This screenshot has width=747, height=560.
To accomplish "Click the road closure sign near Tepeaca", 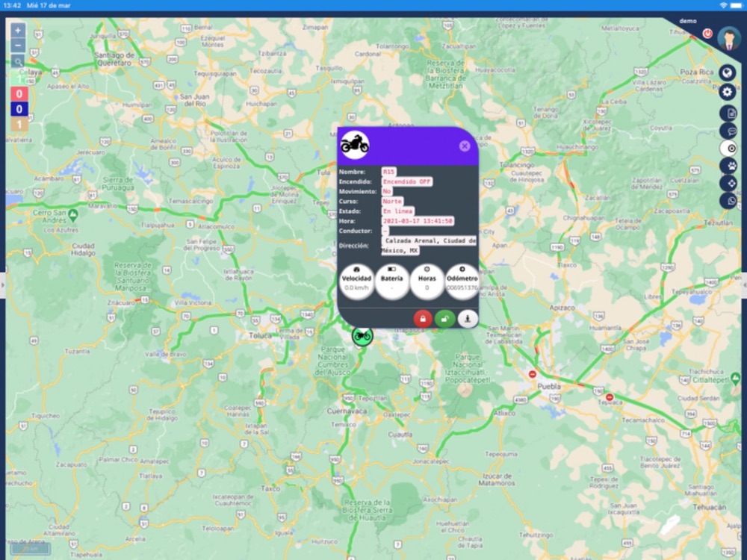I will (x=610, y=397).
